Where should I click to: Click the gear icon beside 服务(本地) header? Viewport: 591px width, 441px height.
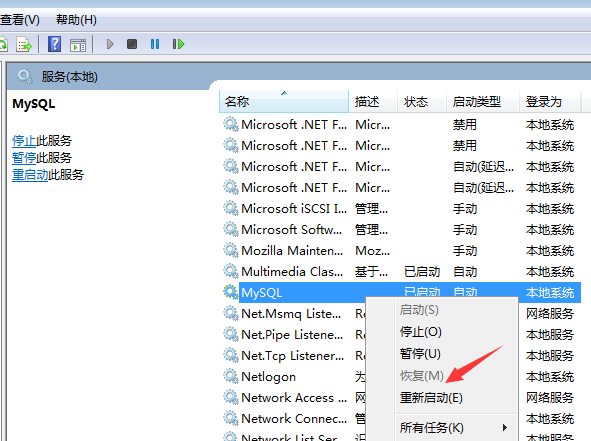[25, 77]
